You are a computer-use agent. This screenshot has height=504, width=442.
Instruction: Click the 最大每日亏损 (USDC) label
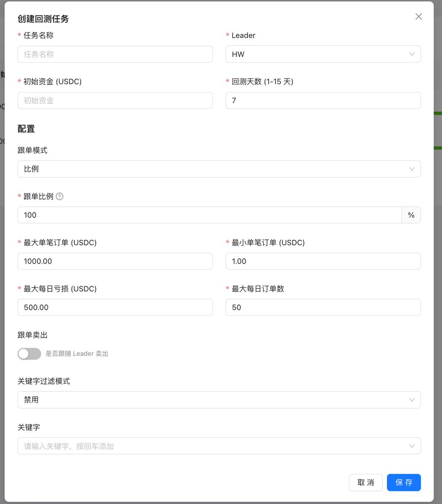[x=60, y=289]
